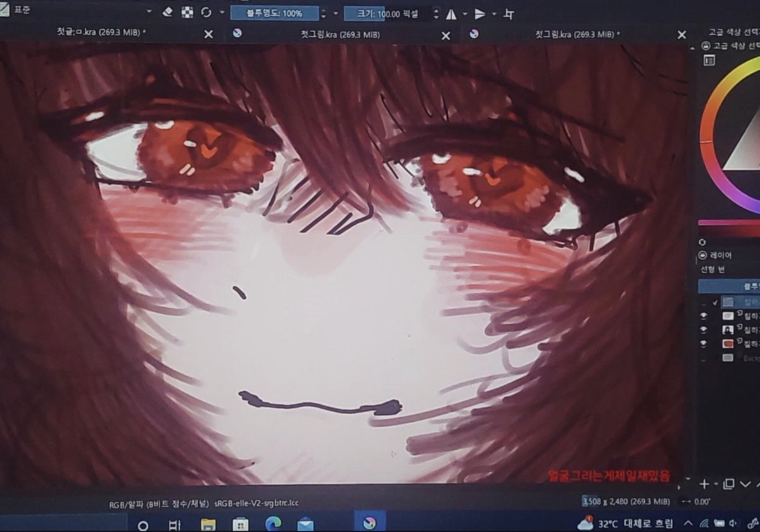Click the 3,508 x 2,480 dimensions status
Viewport: 760px width, 532px height.
coord(626,502)
